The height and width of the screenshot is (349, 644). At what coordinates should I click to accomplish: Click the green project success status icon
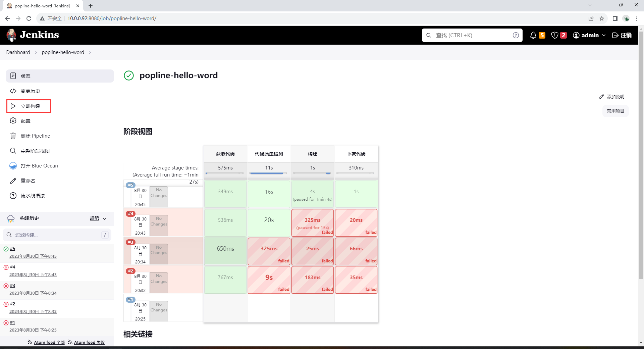(x=129, y=76)
